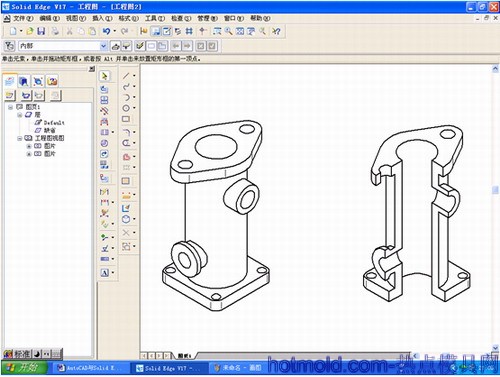
Task: Choose the Line drawing tool
Action: (x=126, y=76)
